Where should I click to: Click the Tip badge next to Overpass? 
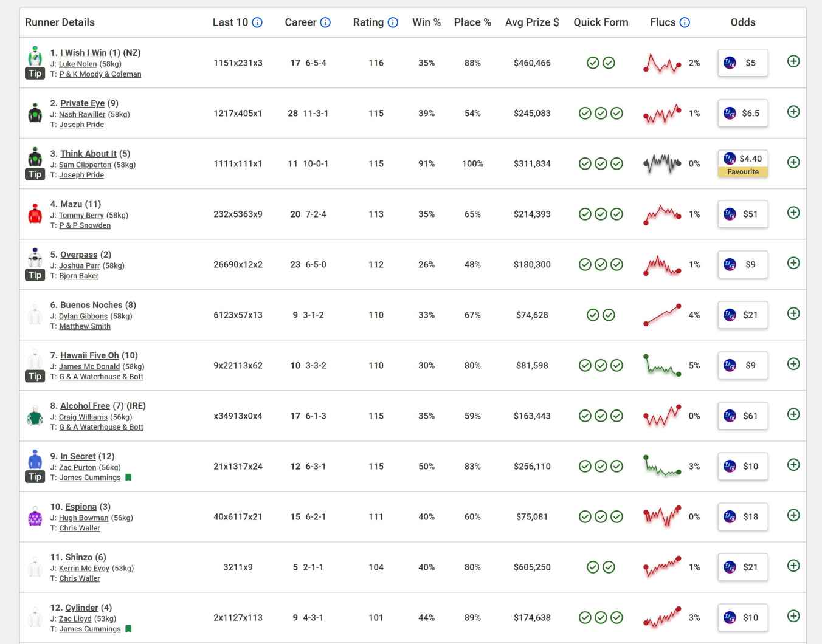point(35,275)
